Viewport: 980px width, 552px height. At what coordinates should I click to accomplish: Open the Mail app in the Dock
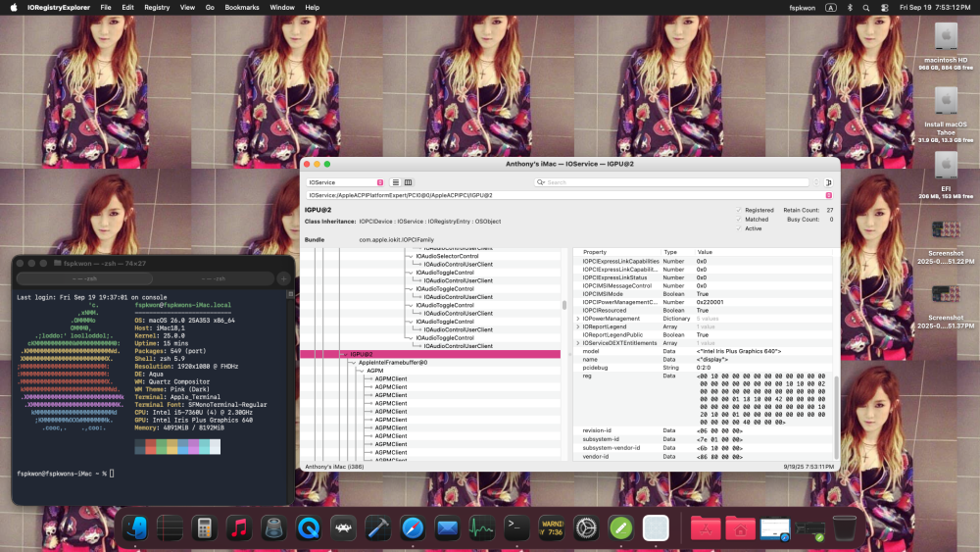point(448,528)
